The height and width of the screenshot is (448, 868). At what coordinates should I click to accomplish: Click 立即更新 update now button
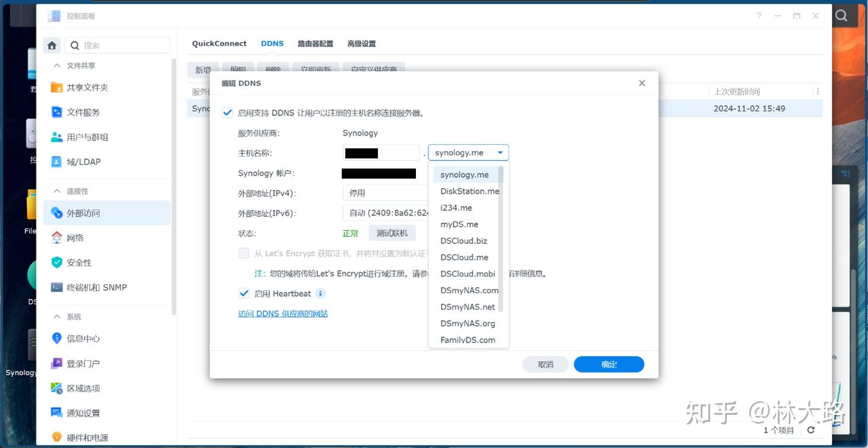(x=316, y=69)
